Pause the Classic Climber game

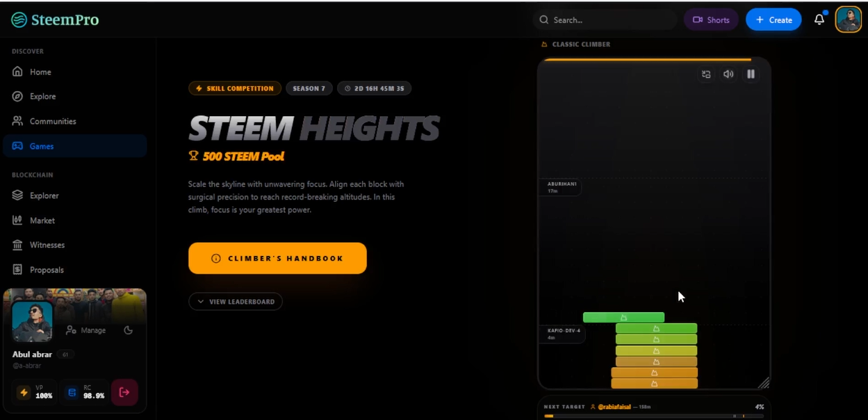(x=751, y=74)
